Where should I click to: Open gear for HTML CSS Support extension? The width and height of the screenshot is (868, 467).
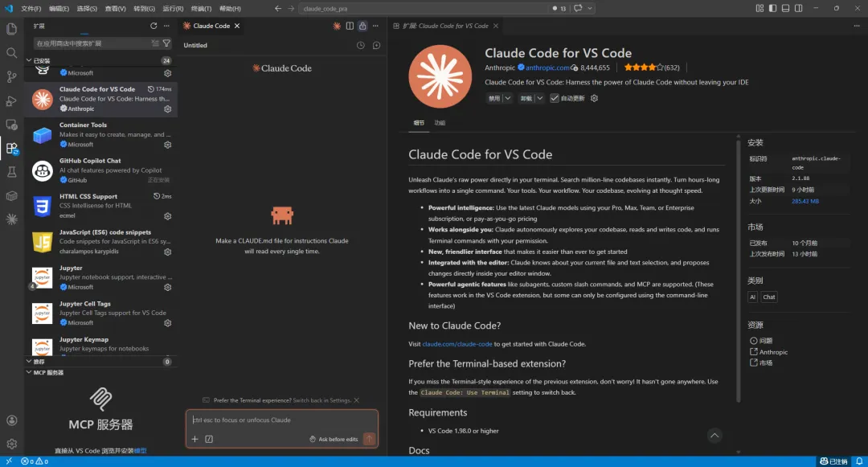[168, 216]
